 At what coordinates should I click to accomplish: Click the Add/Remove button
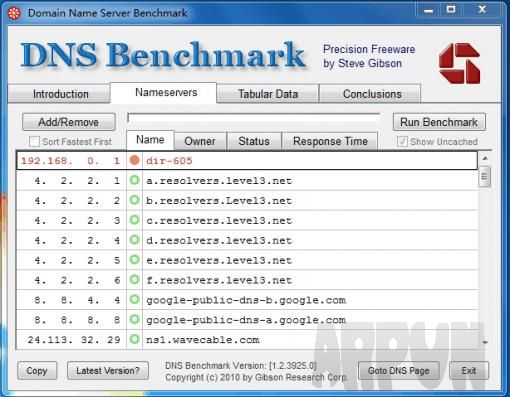pyautogui.click(x=69, y=122)
